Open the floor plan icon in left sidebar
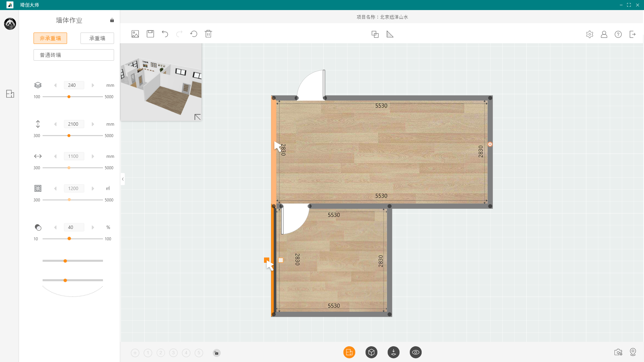The height and width of the screenshot is (362, 644). [x=10, y=94]
